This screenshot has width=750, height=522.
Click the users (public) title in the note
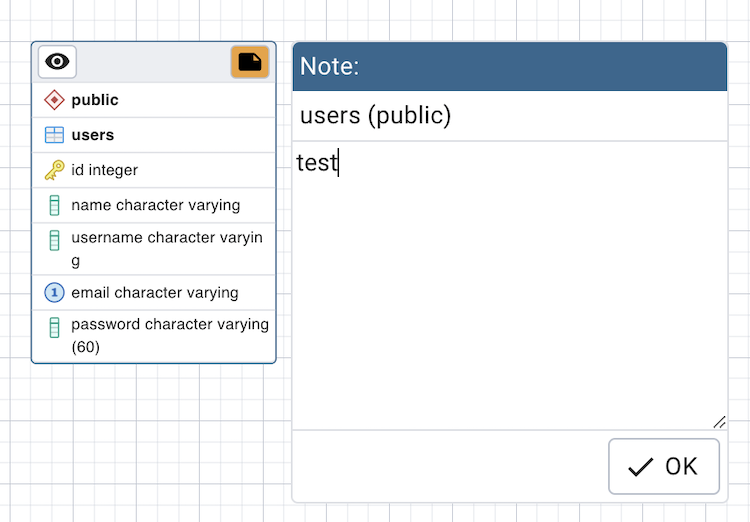[x=376, y=116]
